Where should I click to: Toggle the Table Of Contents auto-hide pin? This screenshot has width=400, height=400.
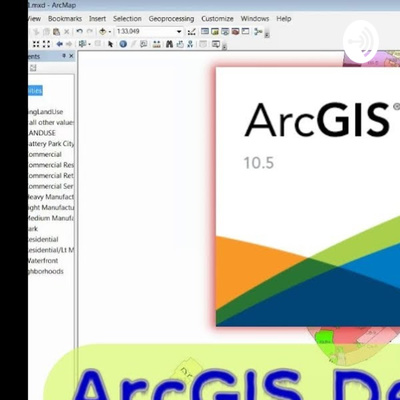tap(64, 56)
